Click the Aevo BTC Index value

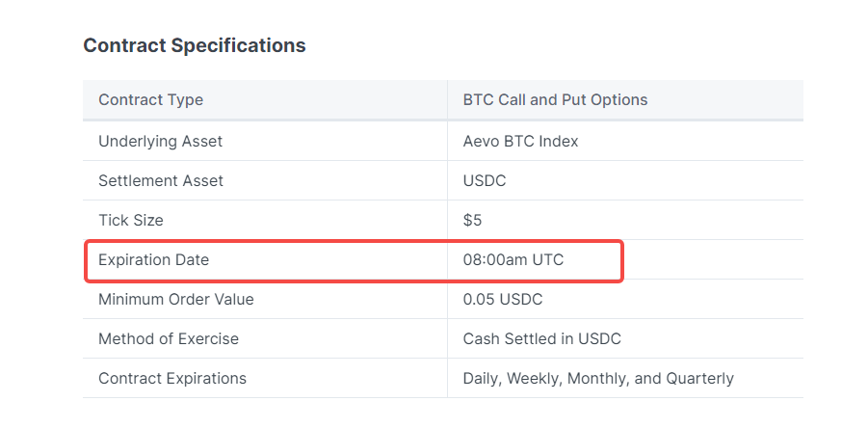[520, 141]
